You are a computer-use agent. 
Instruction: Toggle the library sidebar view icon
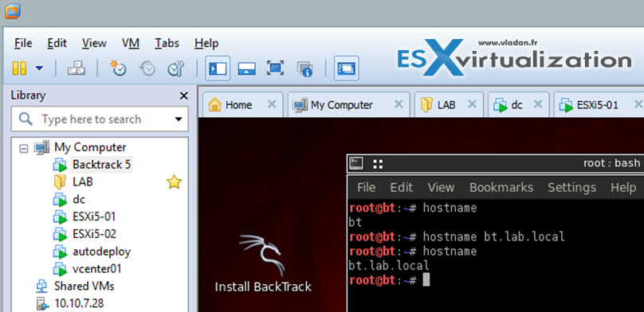click(218, 68)
